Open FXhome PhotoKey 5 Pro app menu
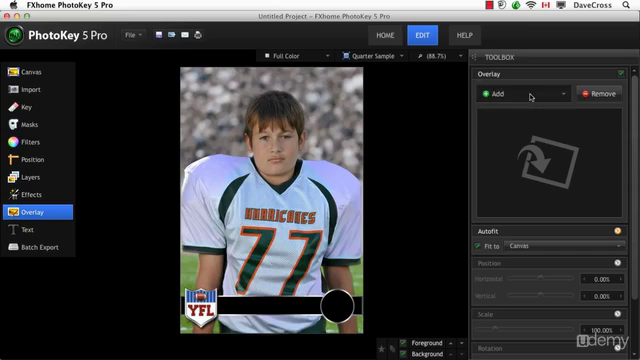640x360 pixels. (x=70, y=5)
